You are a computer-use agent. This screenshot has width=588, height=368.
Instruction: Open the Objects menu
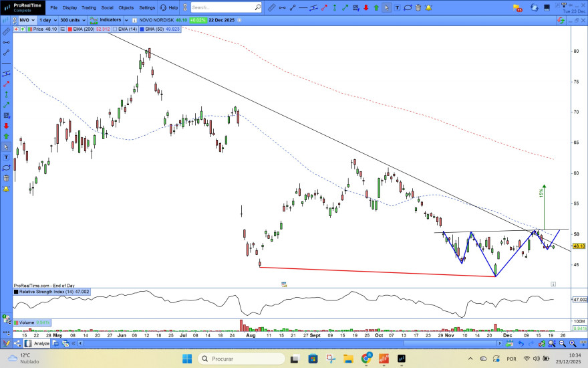(126, 7)
